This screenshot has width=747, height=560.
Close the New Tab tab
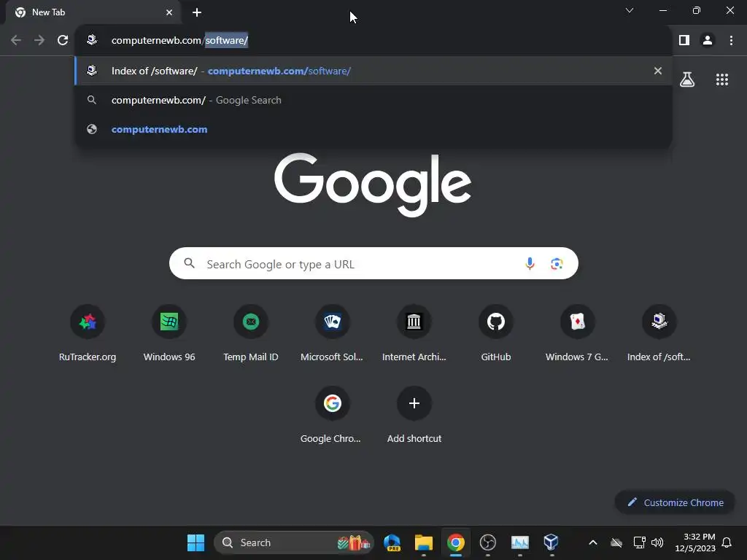(x=169, y=12)
